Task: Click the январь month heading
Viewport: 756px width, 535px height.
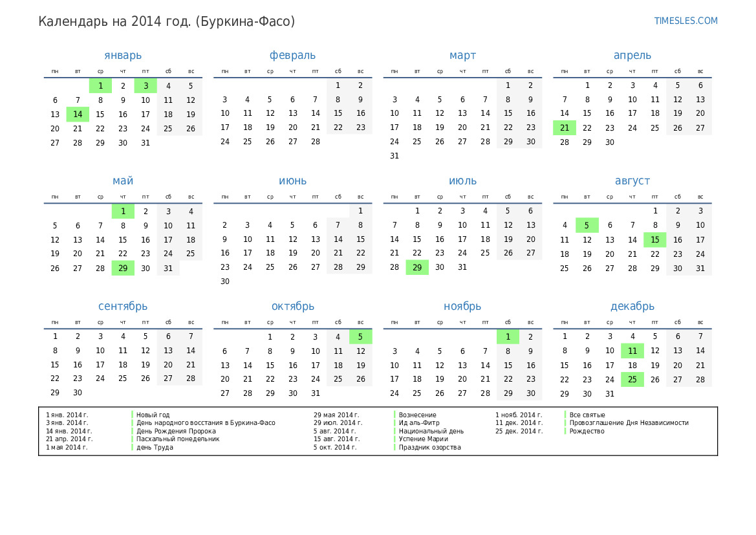Action: 123,56
